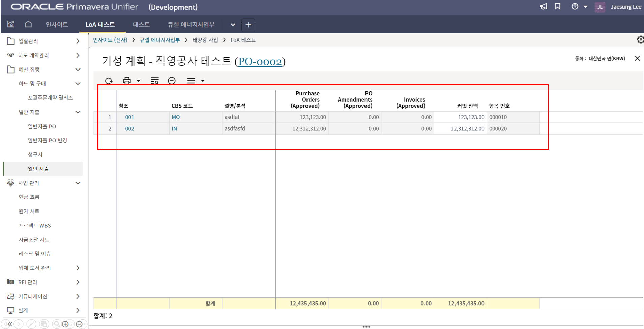
Task: Go to the Home icon tab
Action: point(28,24)
